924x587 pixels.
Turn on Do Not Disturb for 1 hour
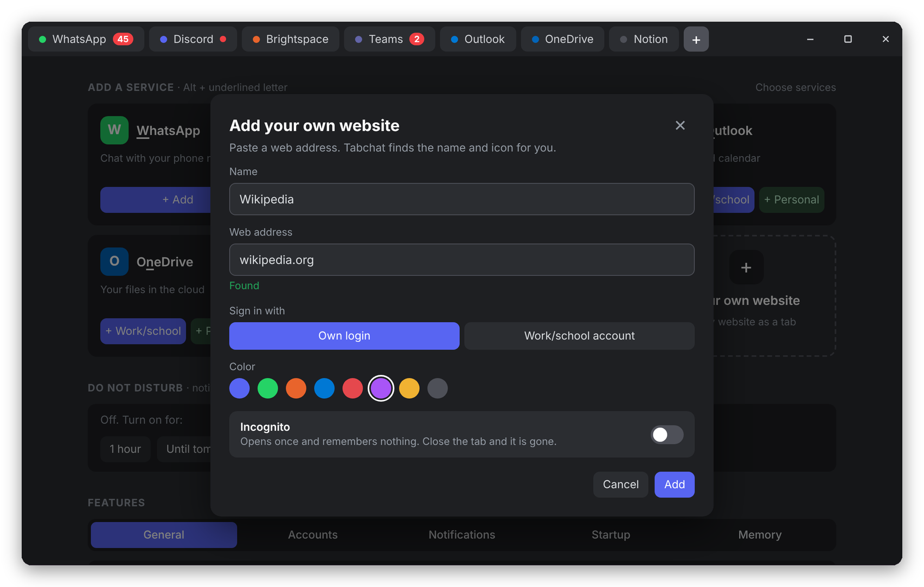(x=125, y=449)
